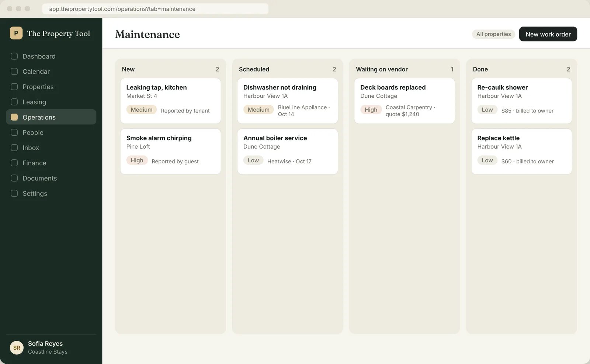This screenshot has height=364, width=590.
Task: Click 'Market St 4' property text
Action: pos(142,96)
